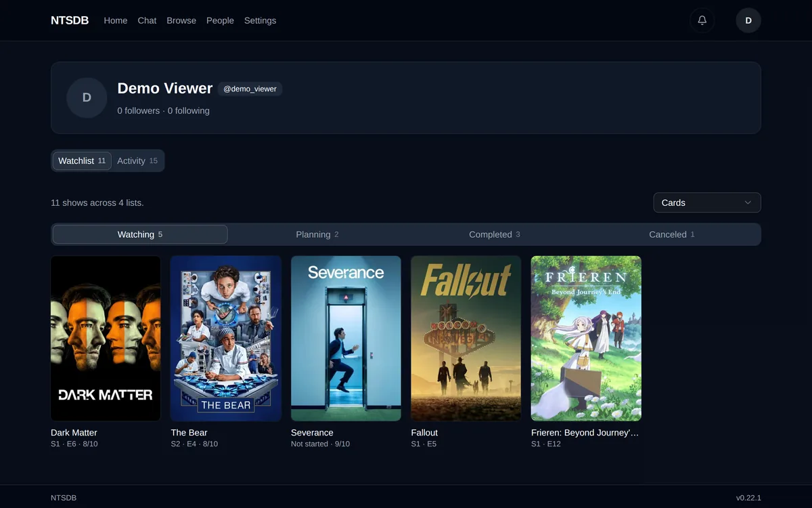
Task: Open the Dark Matter poster
Action: pyautogui.click(x=106, y=339)
